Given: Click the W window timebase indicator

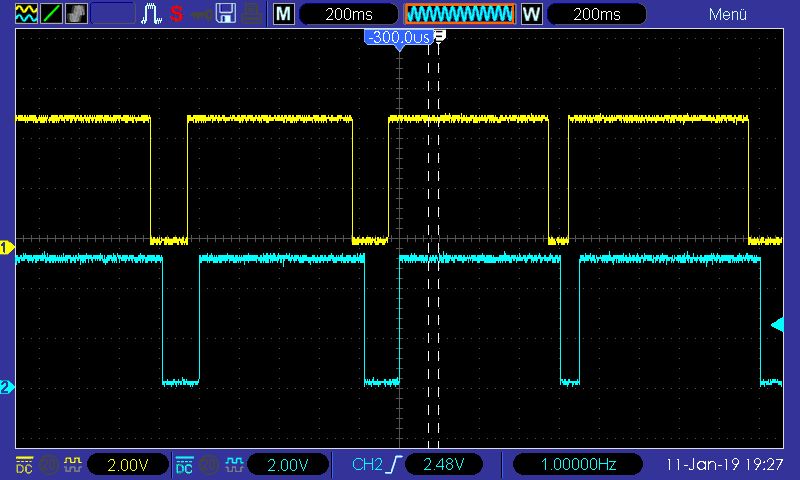Looking at the screenshot, I should click(532, 14).
